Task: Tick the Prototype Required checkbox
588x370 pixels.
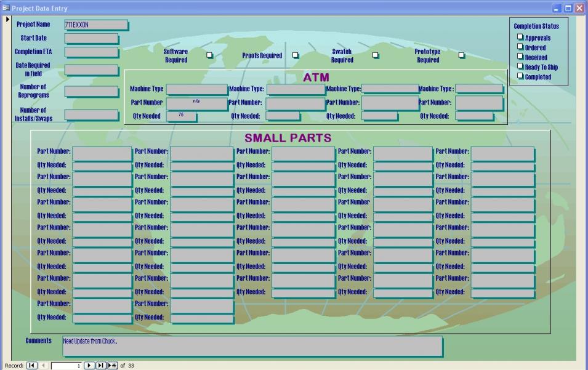Action: point(461,55)
